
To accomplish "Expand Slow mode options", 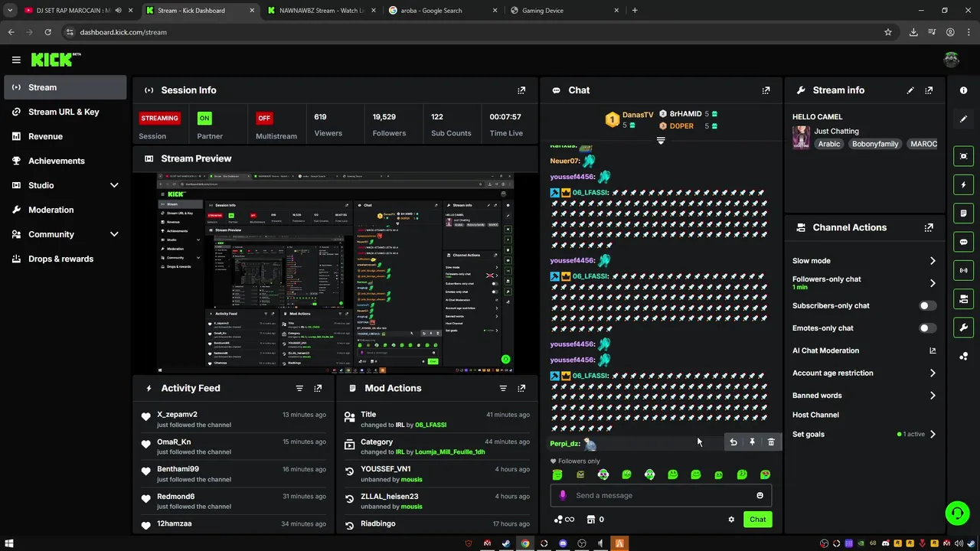I will point(933,261).
